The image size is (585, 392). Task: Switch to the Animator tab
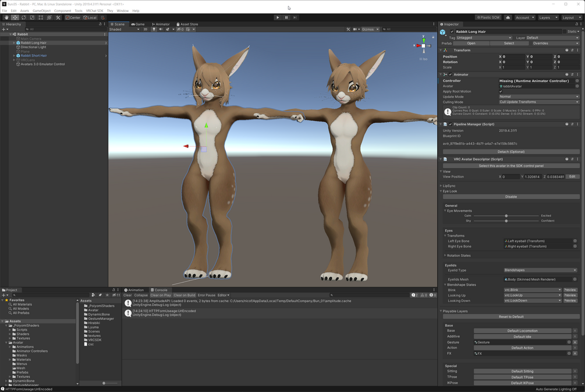tap(161, 24)
